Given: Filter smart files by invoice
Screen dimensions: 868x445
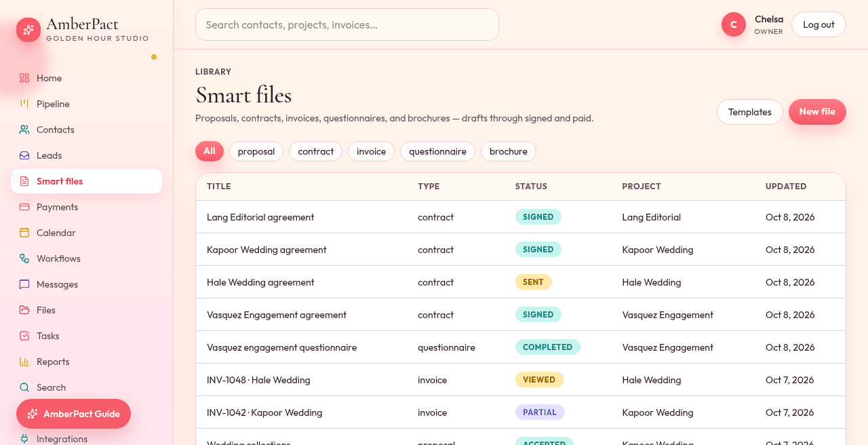Looking at the screenshot, I should pos(372,151).
